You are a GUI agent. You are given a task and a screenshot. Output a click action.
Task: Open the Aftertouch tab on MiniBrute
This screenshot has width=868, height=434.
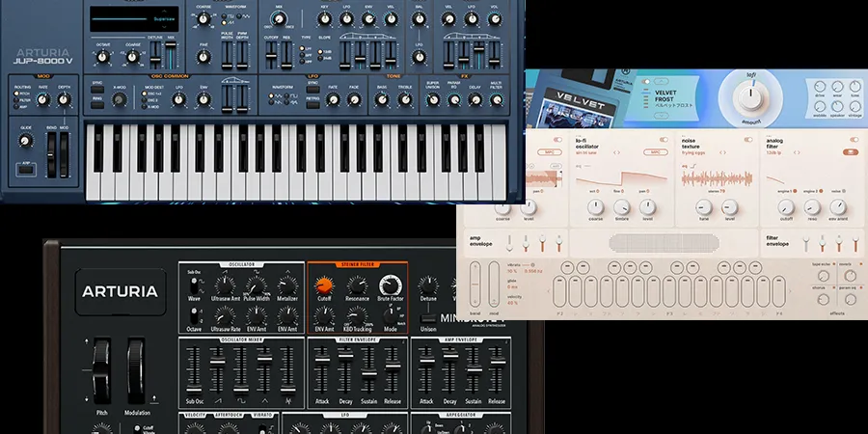(229, 415)
